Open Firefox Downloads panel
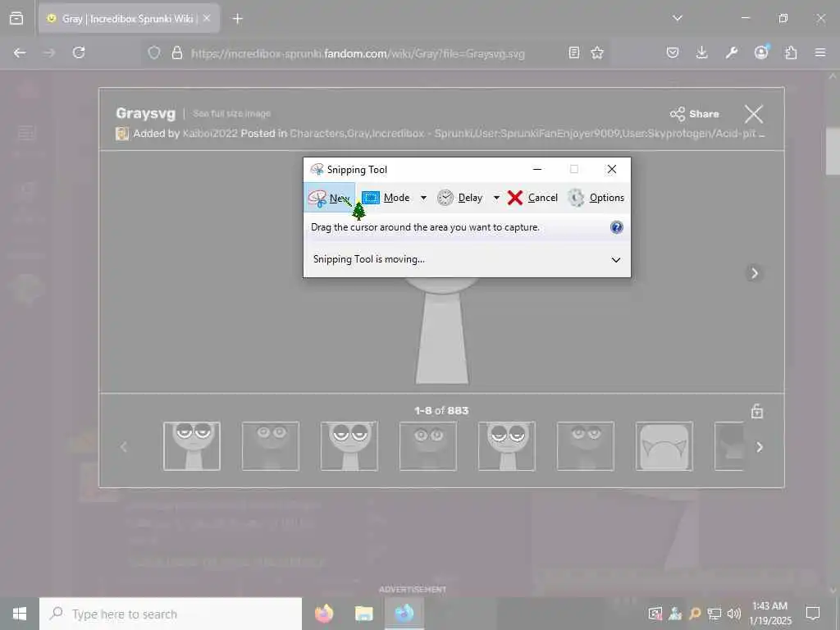Screen dimensions: 840x630 (x=702, y=52)
